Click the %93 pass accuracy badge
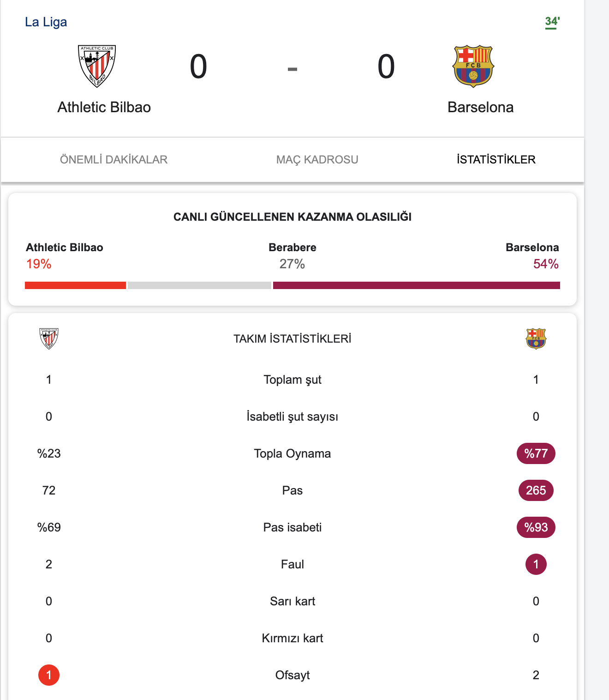 tap(536, 527)
